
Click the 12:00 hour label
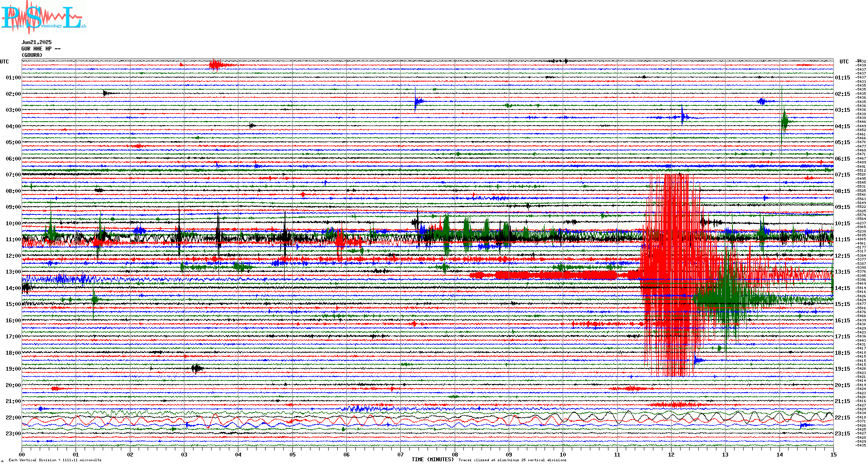[13, 256]
